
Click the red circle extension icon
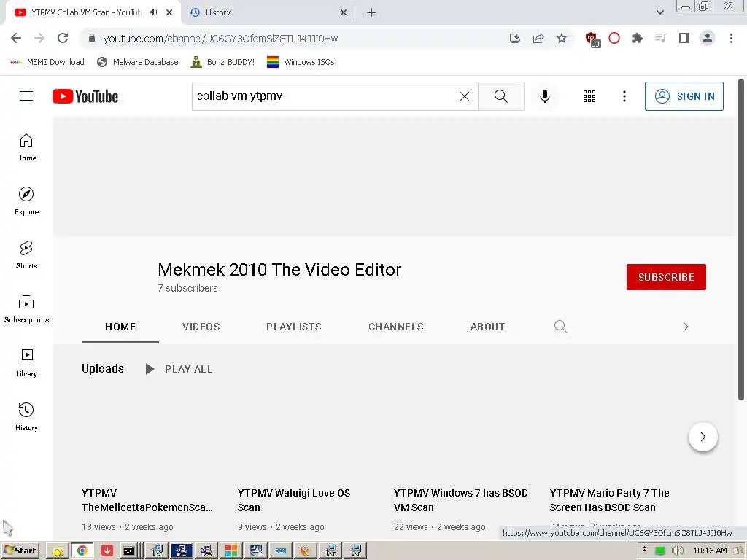[x=614, y=38]
